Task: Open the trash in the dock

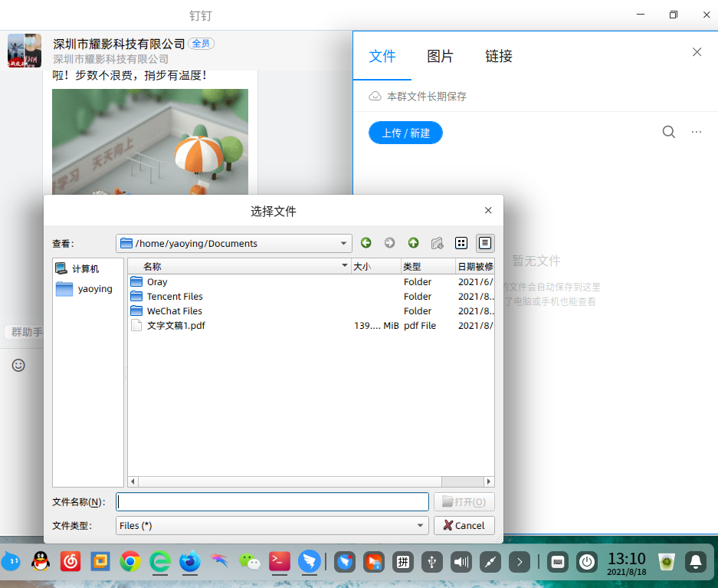Action: (x=666, y=561)
